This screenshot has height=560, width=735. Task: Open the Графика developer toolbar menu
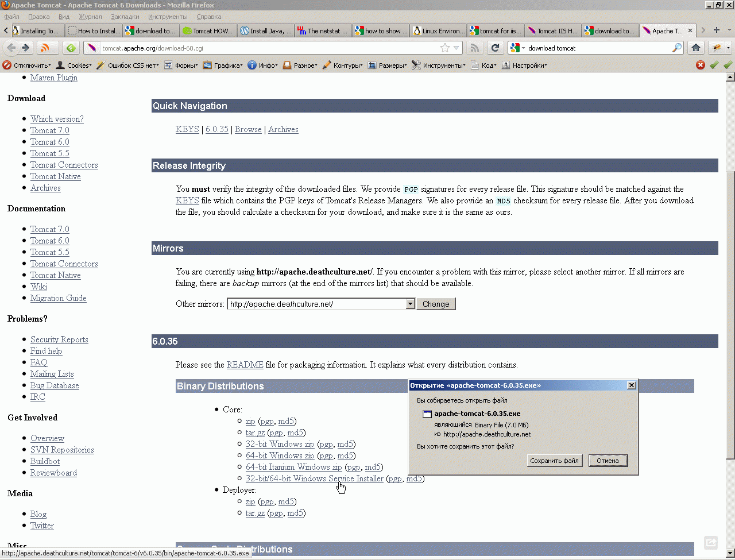222,65
